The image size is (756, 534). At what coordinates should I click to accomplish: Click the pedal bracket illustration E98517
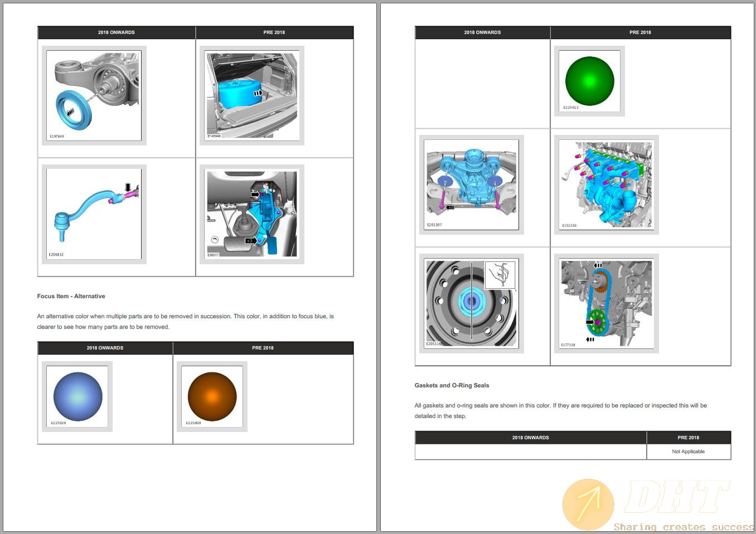click(x=252, y=214)
